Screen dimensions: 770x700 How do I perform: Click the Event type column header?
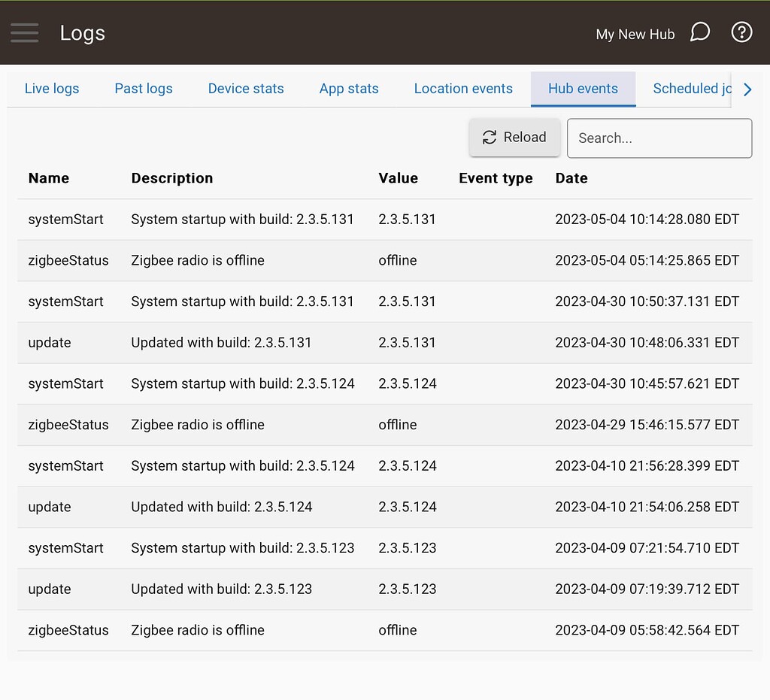coord(496,178)
